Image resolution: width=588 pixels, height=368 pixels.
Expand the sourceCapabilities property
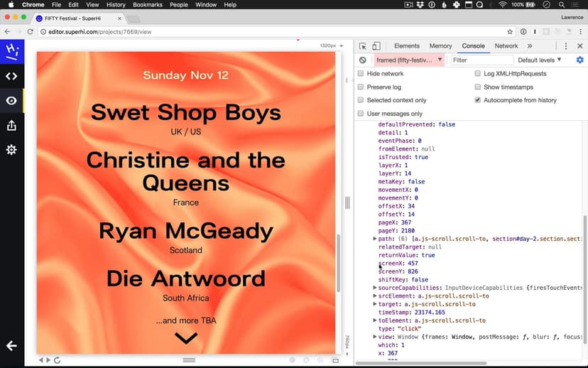click(375, 288)
